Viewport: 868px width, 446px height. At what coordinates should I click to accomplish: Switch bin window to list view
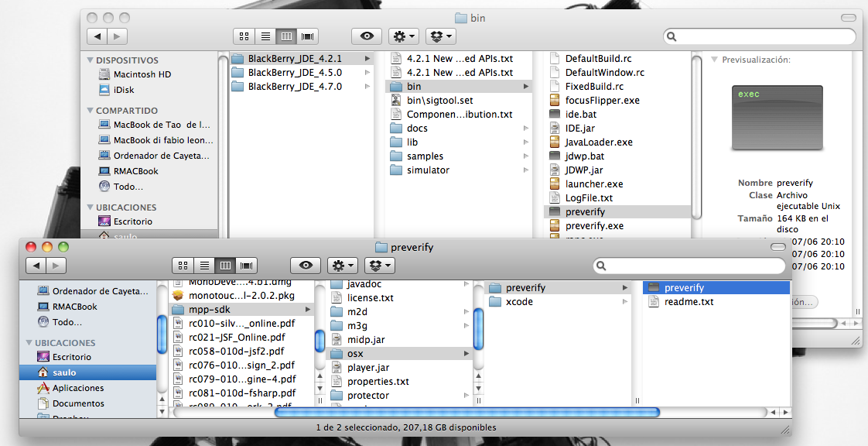click(265, 36)
